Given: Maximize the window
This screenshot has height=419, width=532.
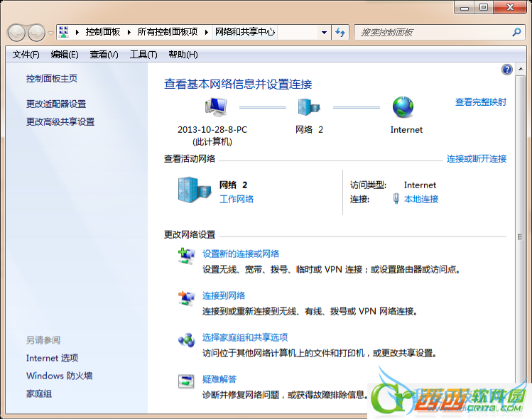Looking at the screenshot, I should [484, 8].
